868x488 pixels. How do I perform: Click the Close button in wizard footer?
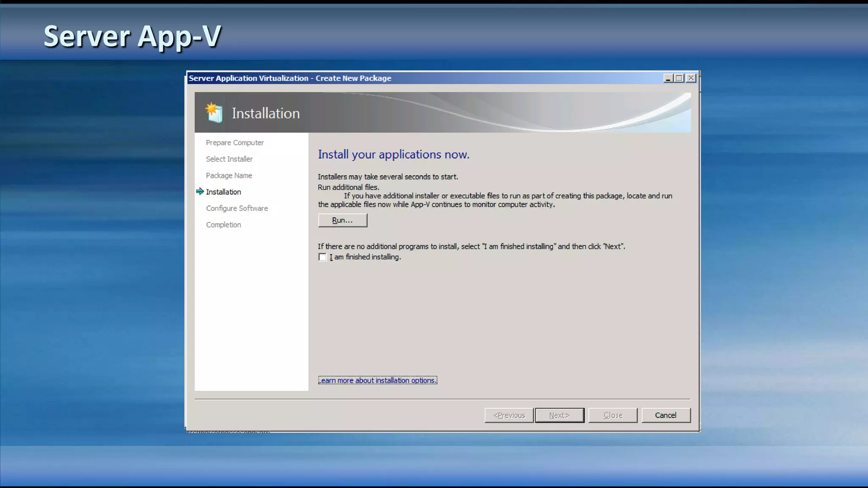(x=613, y=415)
